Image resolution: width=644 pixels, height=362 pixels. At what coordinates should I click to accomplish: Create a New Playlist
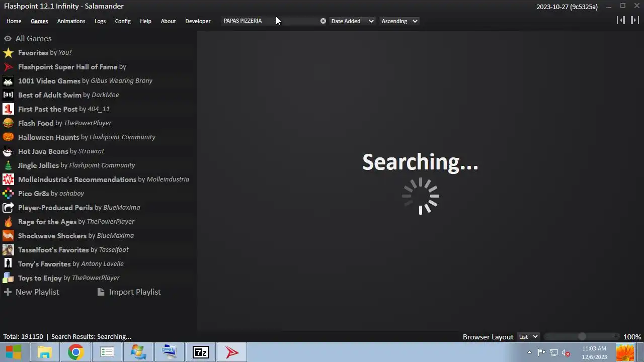32,292
